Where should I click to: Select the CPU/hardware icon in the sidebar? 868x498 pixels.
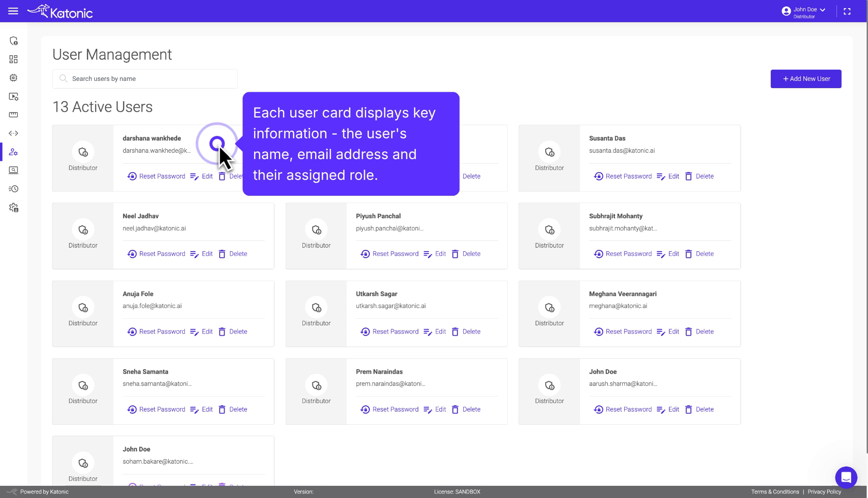[14, 78]
